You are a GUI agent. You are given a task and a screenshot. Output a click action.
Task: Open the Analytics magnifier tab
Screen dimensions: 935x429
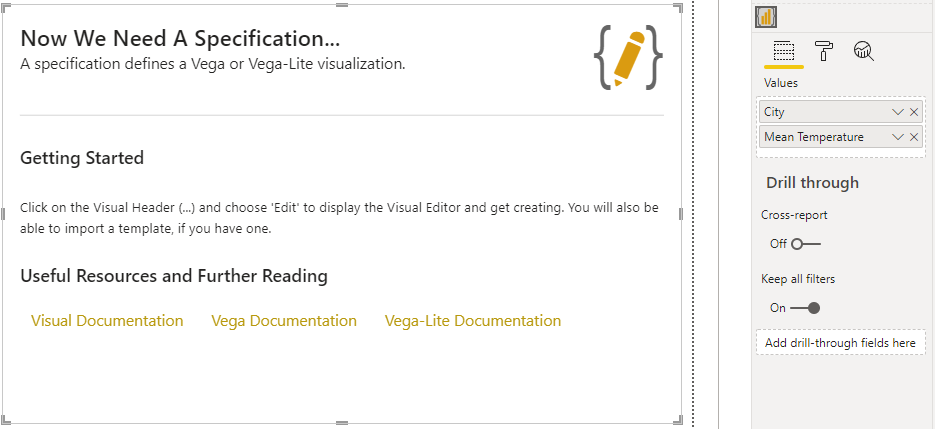863,51
